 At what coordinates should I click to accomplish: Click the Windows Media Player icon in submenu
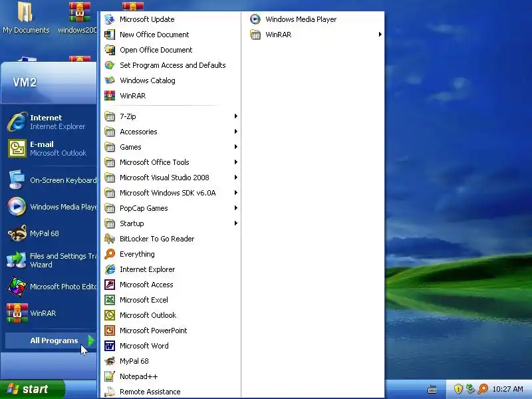coord(255,19)
